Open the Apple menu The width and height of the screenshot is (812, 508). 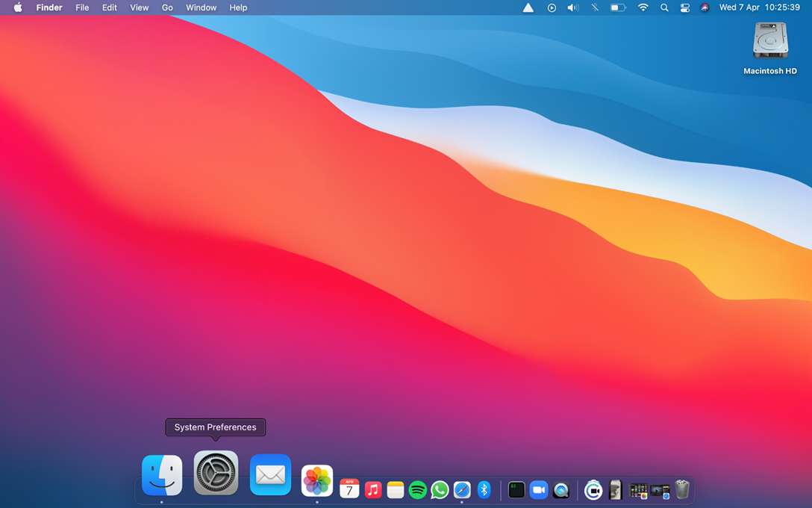click(18, 7)
